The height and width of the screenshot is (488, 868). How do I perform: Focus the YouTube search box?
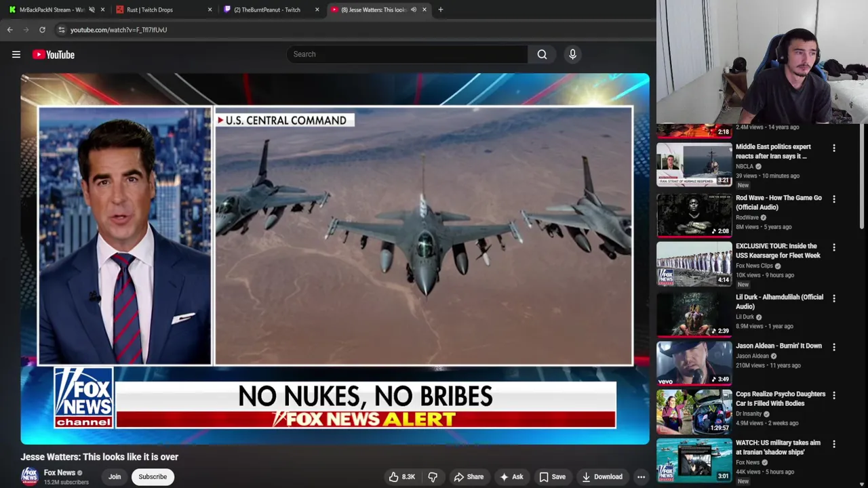[x=407, y=54]
